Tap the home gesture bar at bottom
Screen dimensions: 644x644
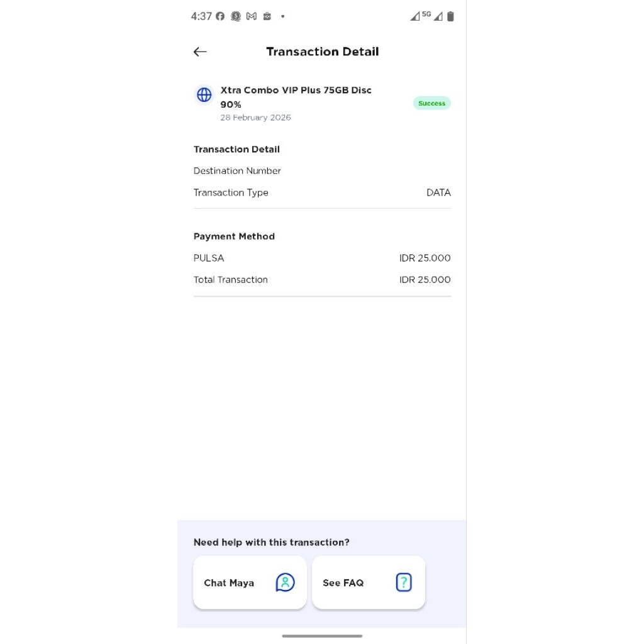click(x=322, y=636)
